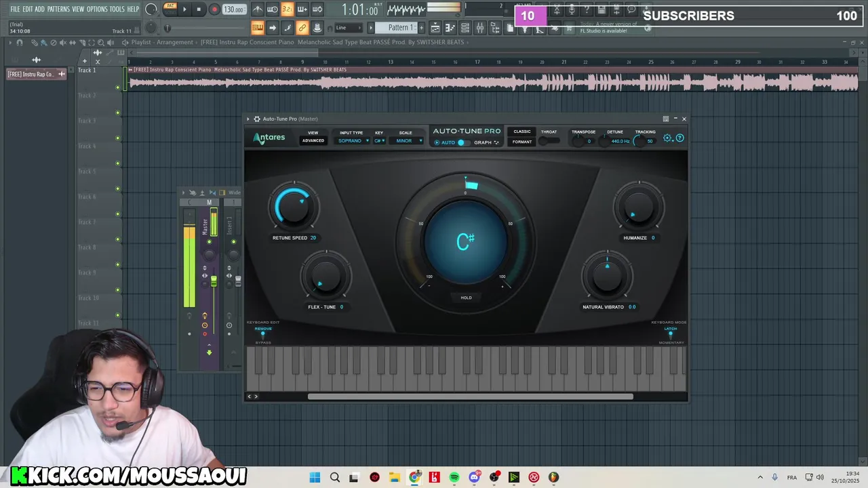This screenshot has height=488, width=868.
Task: Toggle PAT/SONG mode switch
Action: (170, 9)
